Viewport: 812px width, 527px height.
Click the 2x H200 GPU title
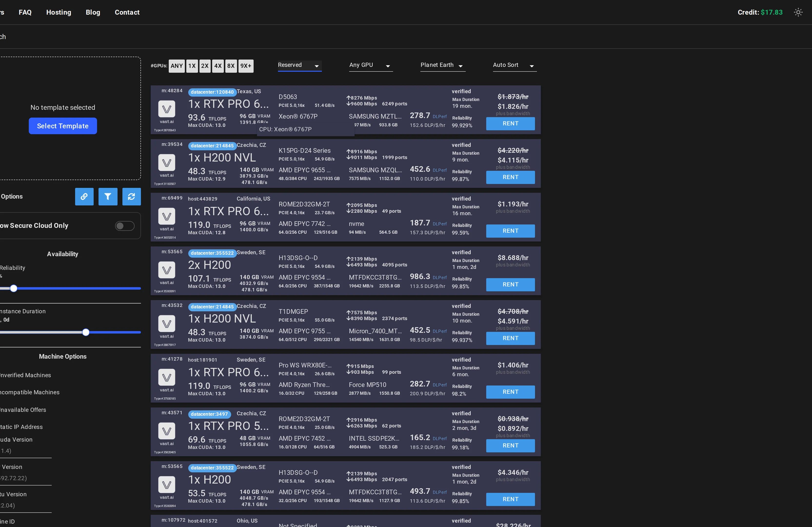(x=209, y=265)
